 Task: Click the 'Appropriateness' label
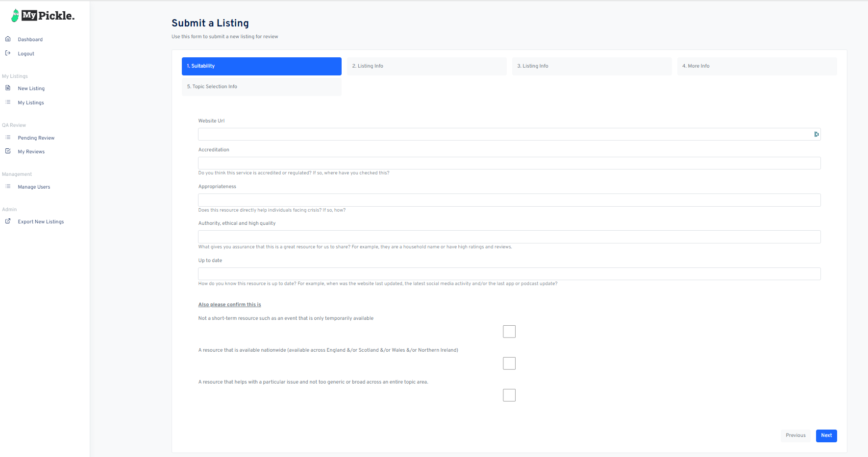pos(217,187)
